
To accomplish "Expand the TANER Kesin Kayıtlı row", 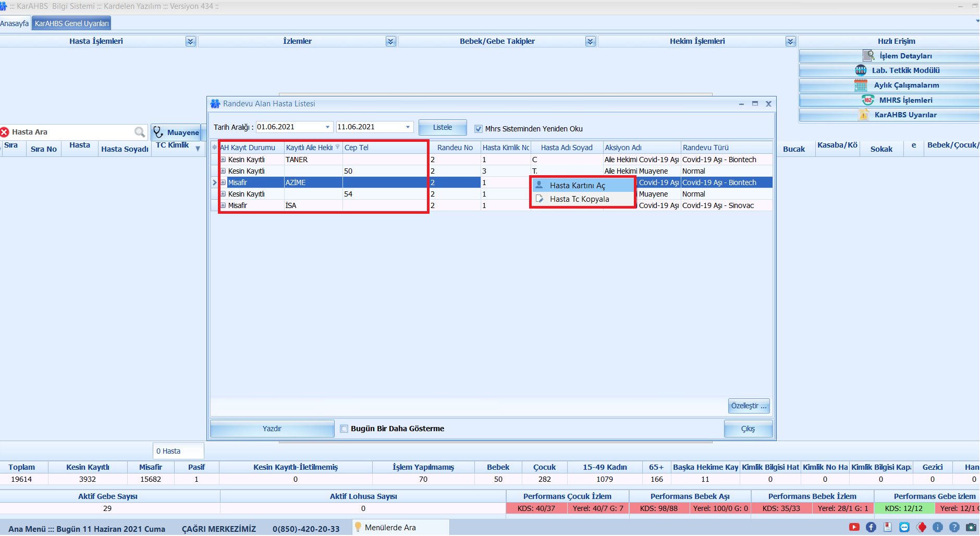I will (x=223, y=160).
